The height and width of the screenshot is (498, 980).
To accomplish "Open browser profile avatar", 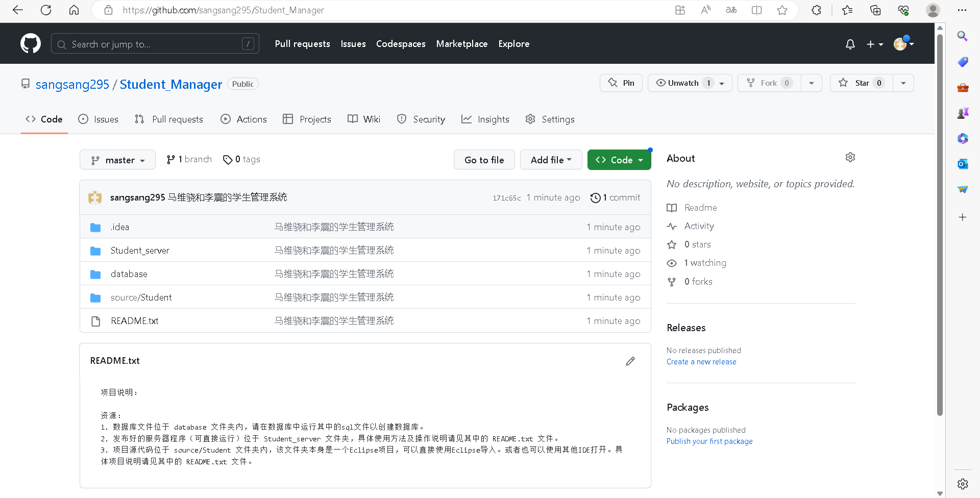I will pos(933,10).
